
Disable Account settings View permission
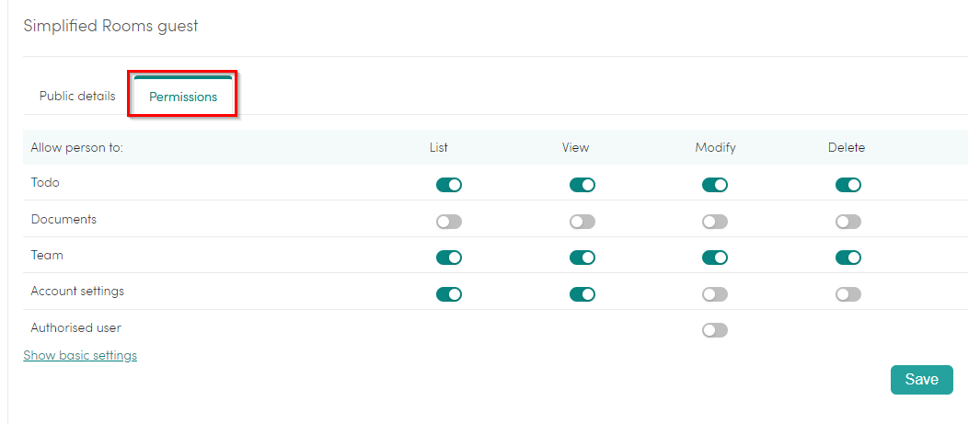pyautogui.click(x=582, y=294)
